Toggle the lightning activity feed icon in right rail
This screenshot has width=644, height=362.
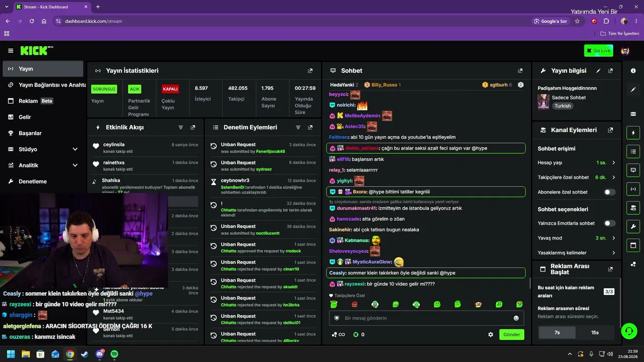click(x=633, y=133)
